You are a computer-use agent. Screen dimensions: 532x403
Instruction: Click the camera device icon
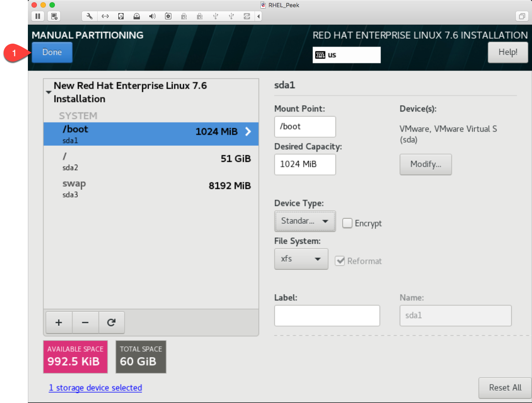pos(168,16)
